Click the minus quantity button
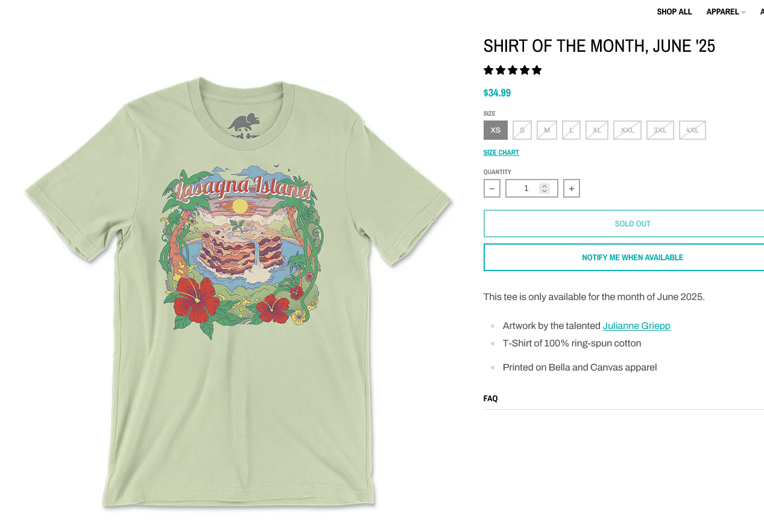This screenshot has height=532, width=764. tap(491, 189)
